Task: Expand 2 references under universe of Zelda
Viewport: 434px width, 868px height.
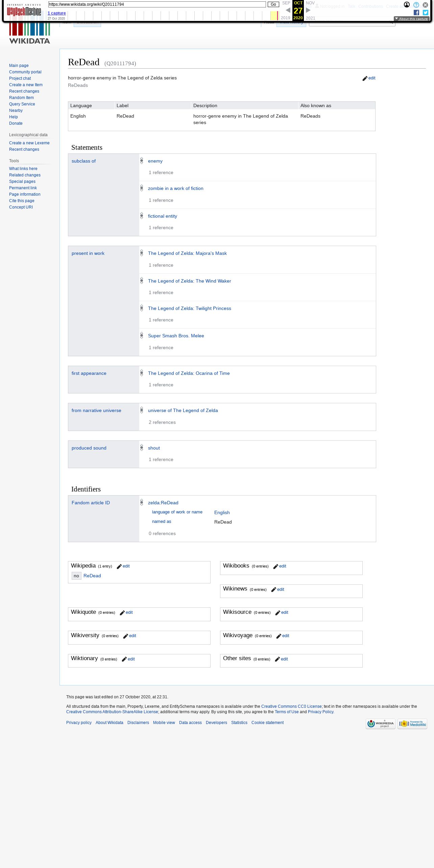Action: 162,423
